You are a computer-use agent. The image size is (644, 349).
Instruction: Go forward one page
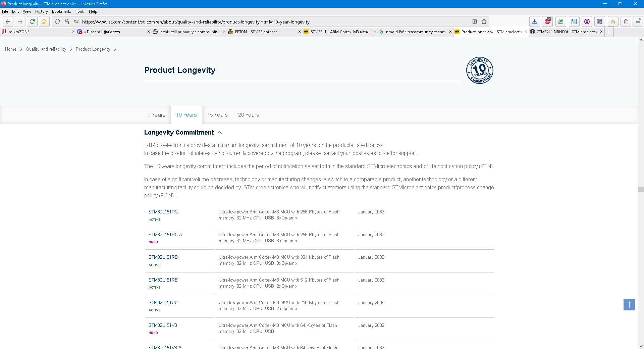(20, 21)
